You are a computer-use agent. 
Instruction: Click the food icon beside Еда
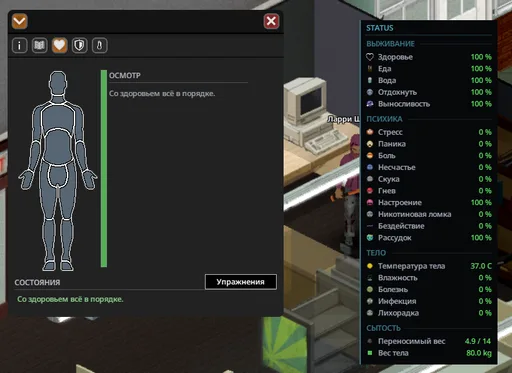coord(370,69)
